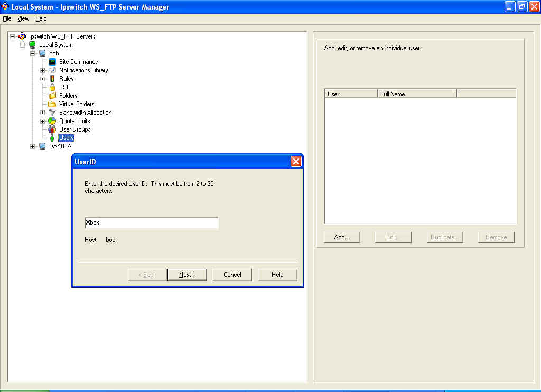
Task: Collapse the Local System tree node
Action: click(22, 45)
